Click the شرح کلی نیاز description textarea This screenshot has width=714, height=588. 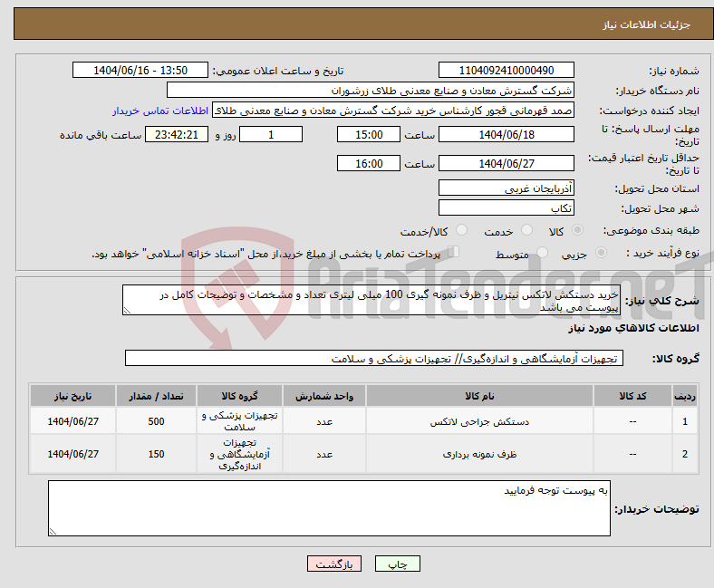pyautogui.click(x=371, y=300)
